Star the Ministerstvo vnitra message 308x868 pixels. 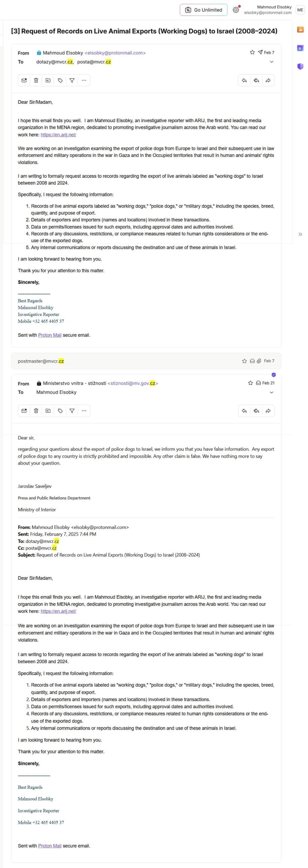(251, 383)
